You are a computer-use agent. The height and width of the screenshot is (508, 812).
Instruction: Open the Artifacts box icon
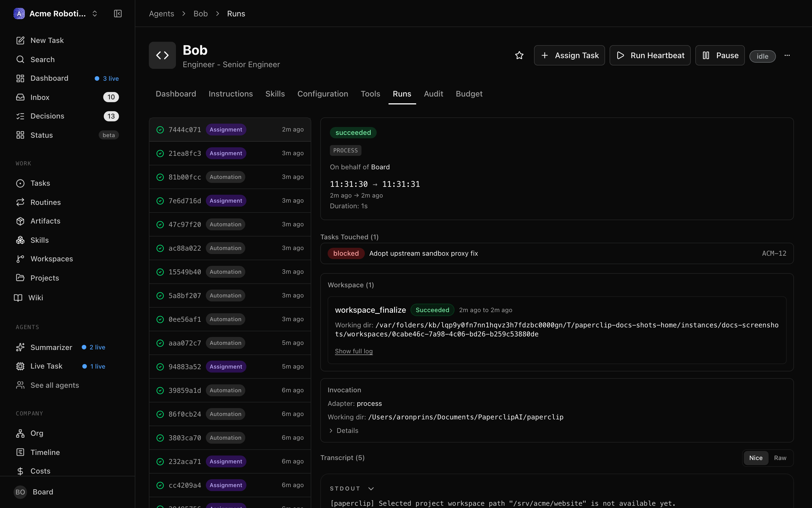pyautogui.click(x=21, y=221)
